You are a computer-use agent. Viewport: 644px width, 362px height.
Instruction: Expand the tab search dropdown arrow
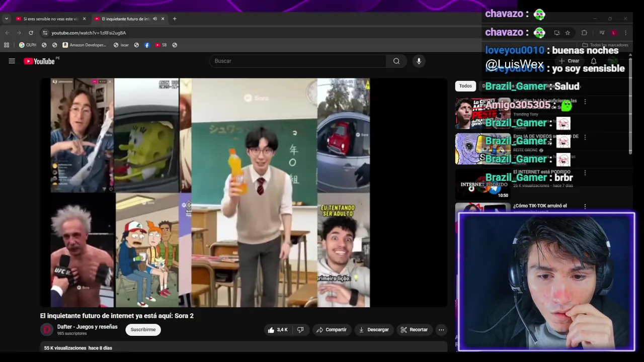[7, 19]
